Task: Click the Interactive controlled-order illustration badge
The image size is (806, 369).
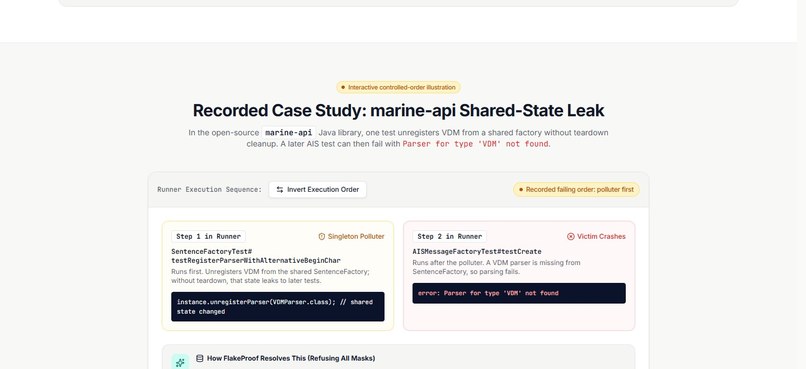Action: 398,87
